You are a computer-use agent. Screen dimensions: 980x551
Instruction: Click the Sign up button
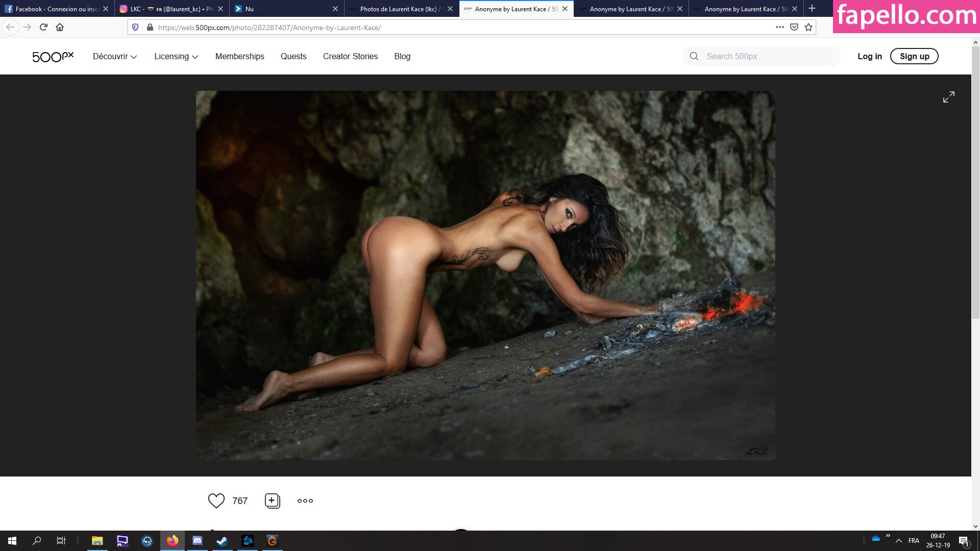tap(914, 56)
